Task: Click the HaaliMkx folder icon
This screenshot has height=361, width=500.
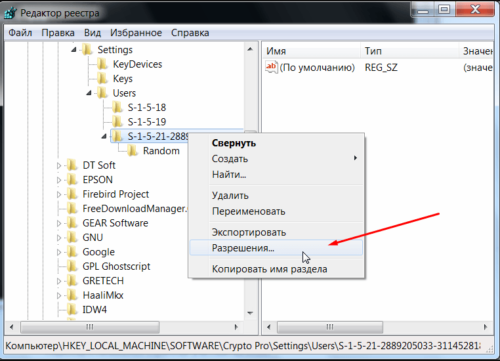Action: [72, 295]
